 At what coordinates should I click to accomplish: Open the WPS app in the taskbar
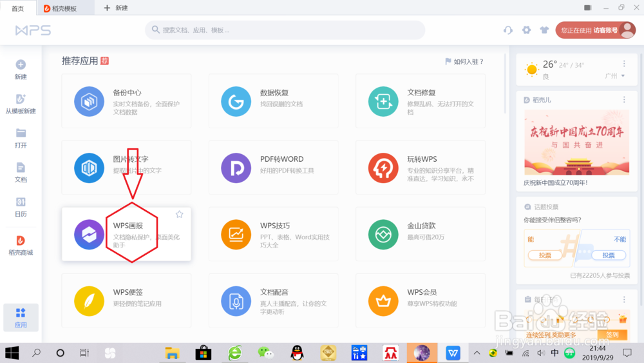coord(453,353)
